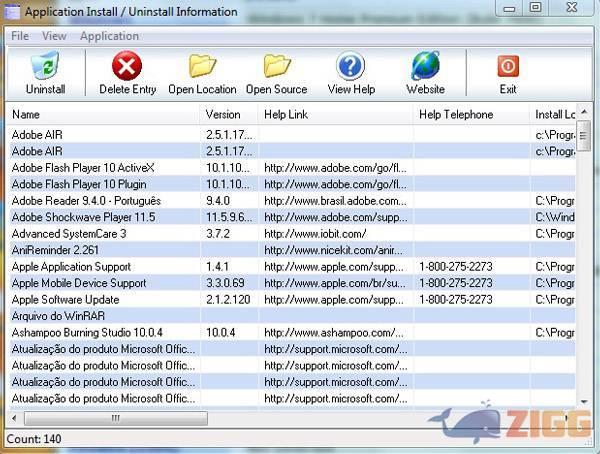Open Location folder icon in toolbar
600x454 pixels.
click(202, 68)
